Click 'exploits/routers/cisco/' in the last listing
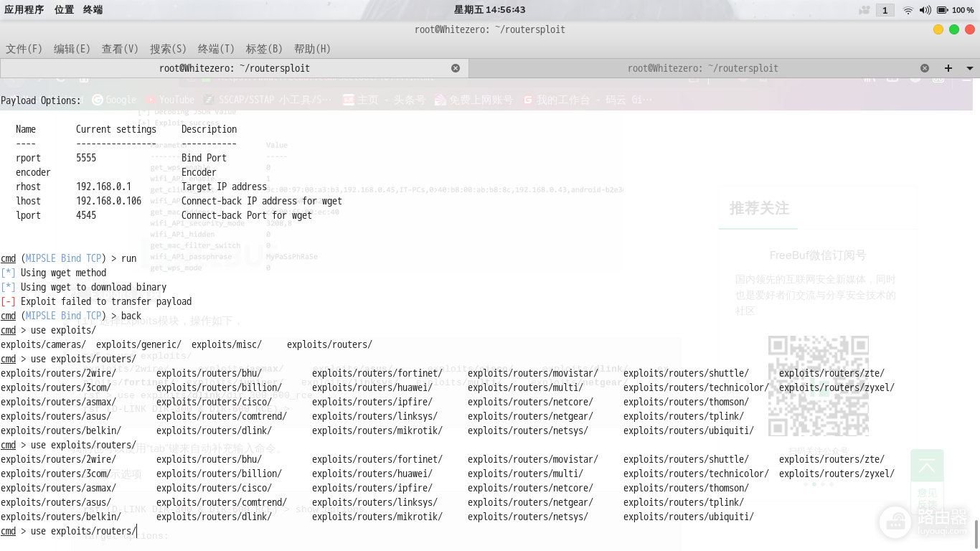The width and height of the screenshot is (980, 551). 214,488
